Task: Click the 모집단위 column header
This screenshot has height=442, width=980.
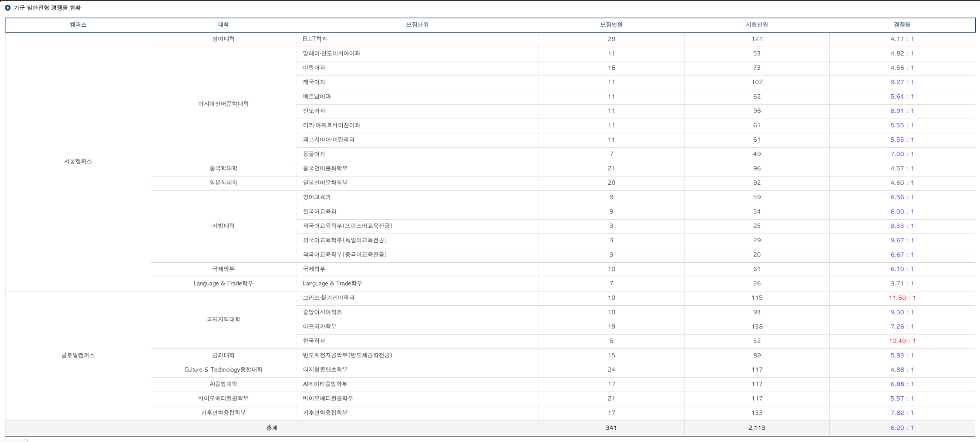Action: [x=417, y=25]
